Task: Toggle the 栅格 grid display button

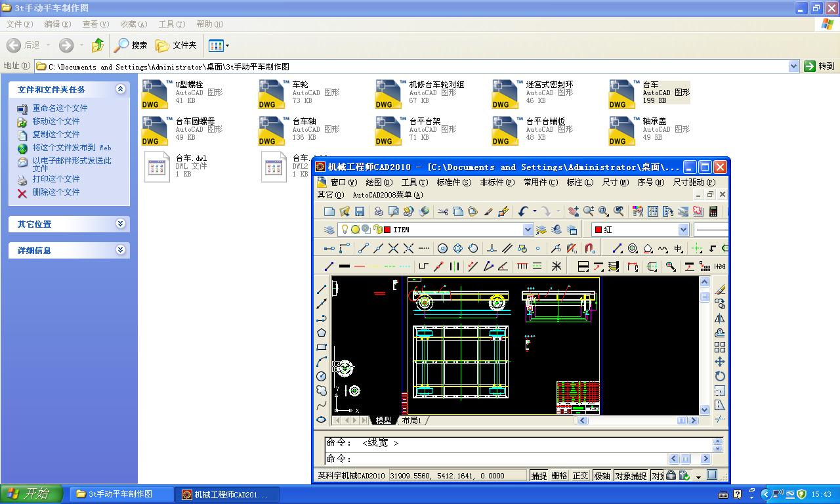Action: click(x=560, y=476)
